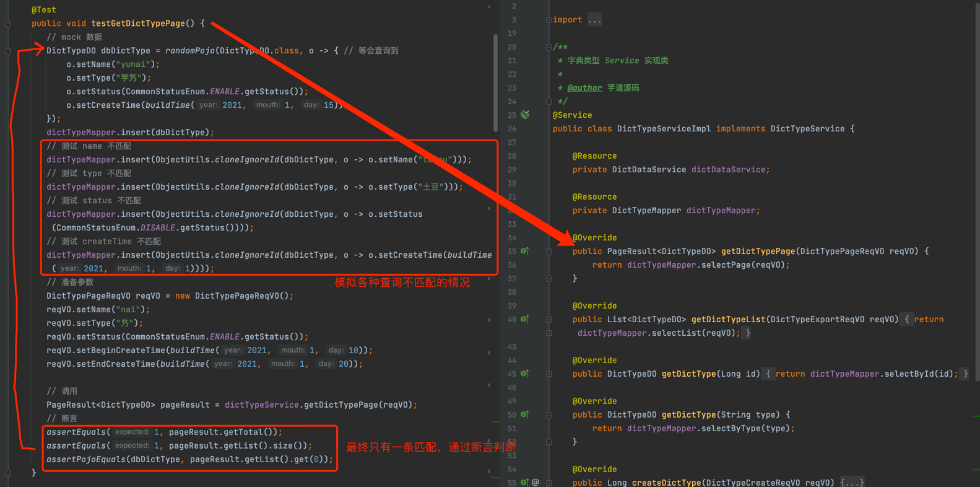Collapse the randomPojo lambda block
This screenshot has height=487, width=980.
point(8,51)
